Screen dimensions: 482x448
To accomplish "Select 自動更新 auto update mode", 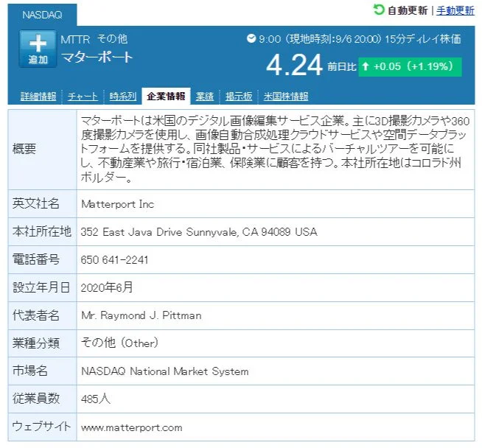I will pos(408,10).
